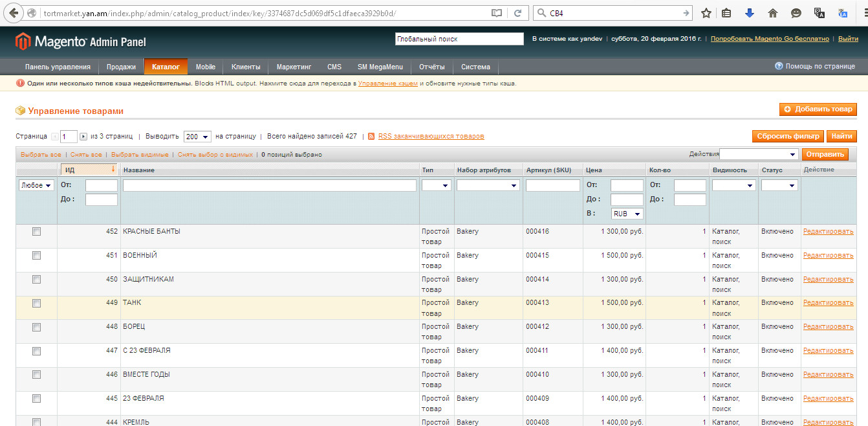Click the Название filter text field
The width and height of the screenshot is (868, 426).
[270, 185]
